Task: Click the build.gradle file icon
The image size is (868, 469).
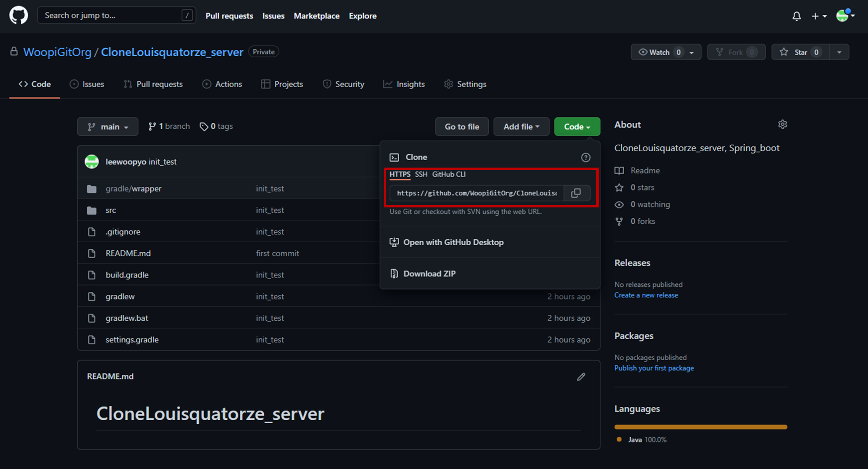Action: [92, 275]
